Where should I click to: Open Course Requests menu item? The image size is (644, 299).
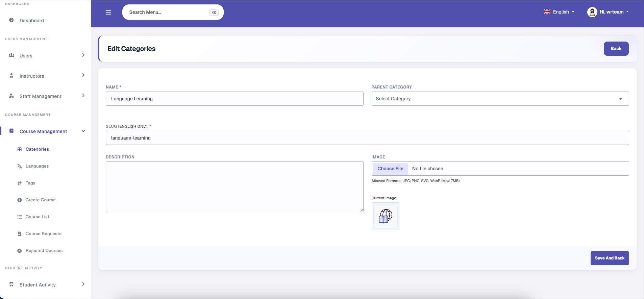pos(44,234)
